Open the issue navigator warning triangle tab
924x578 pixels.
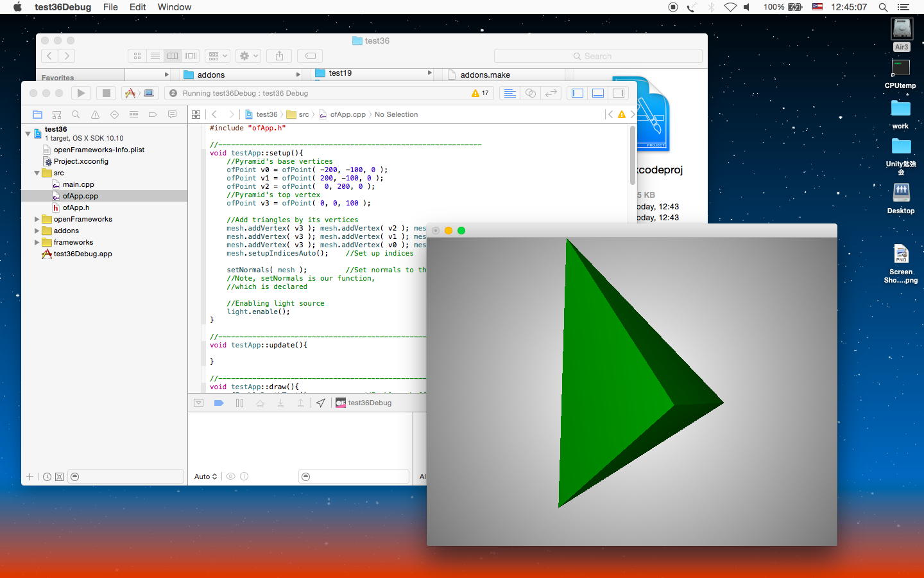95,114
